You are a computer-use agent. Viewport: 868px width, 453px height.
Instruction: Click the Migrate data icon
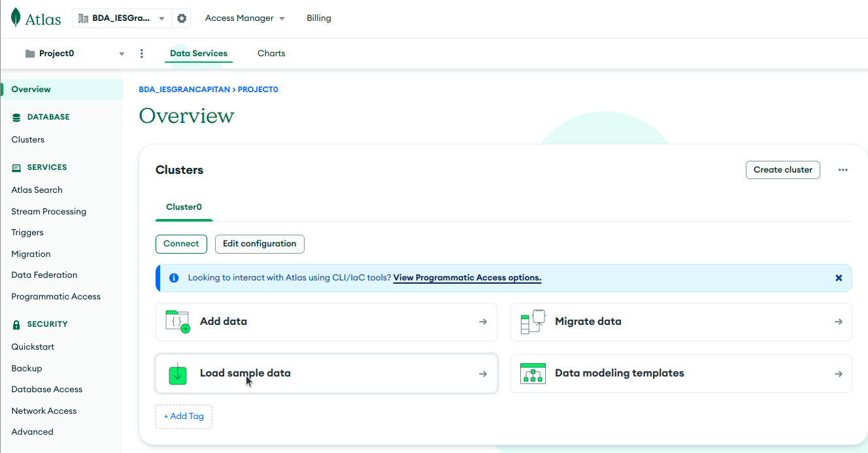(x=533, y=322)
